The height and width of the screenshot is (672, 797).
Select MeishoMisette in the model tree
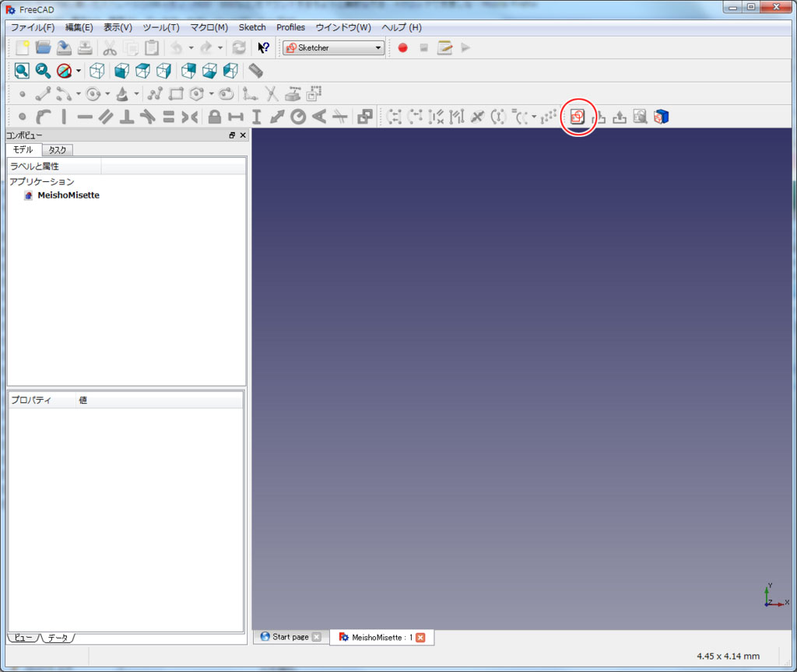click(68, 195)
